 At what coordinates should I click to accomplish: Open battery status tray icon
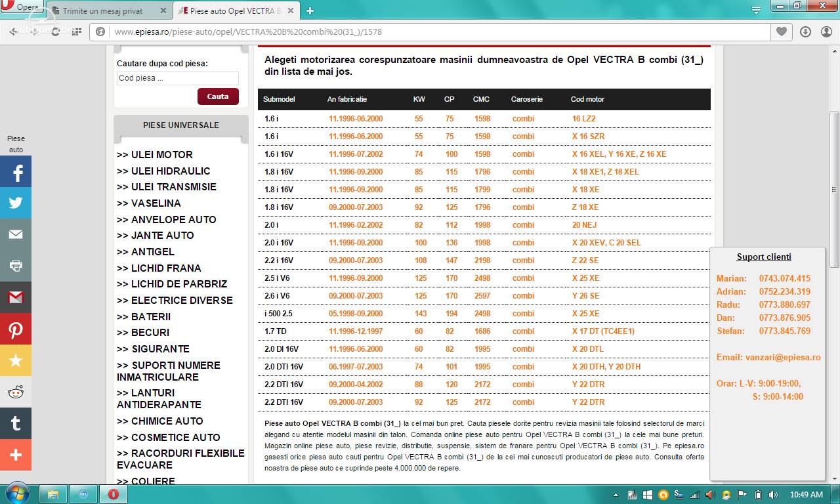pos(758,495)
